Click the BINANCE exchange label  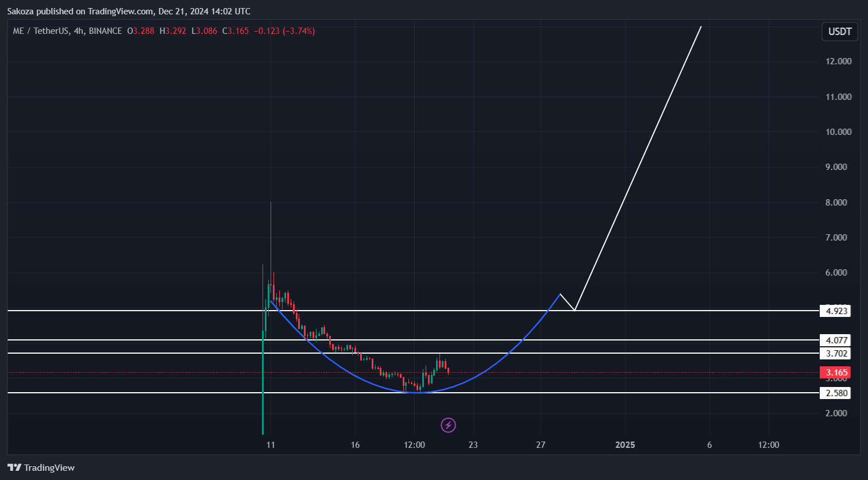[105, 31]
